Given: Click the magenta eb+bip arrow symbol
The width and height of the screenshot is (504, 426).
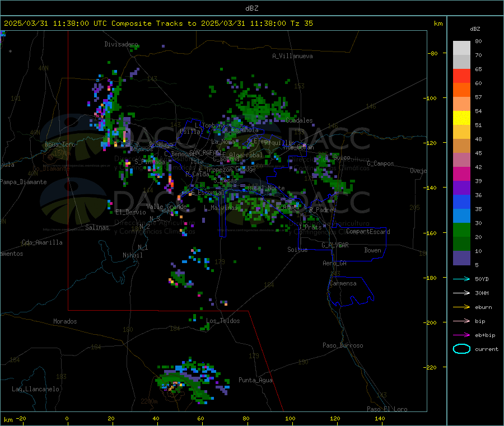Looking at the screenshot, I should click(461, 335).
